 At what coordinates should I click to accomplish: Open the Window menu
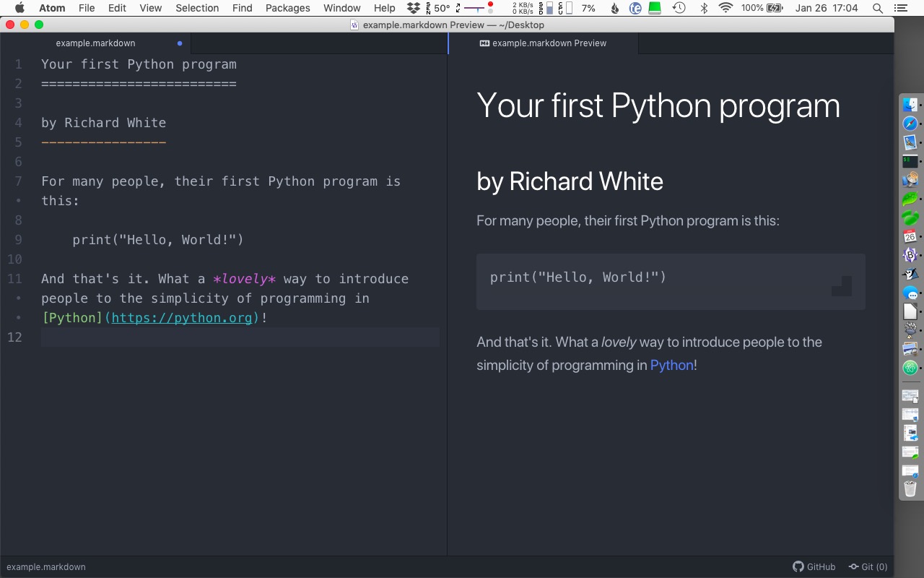(x=342, y=8)
